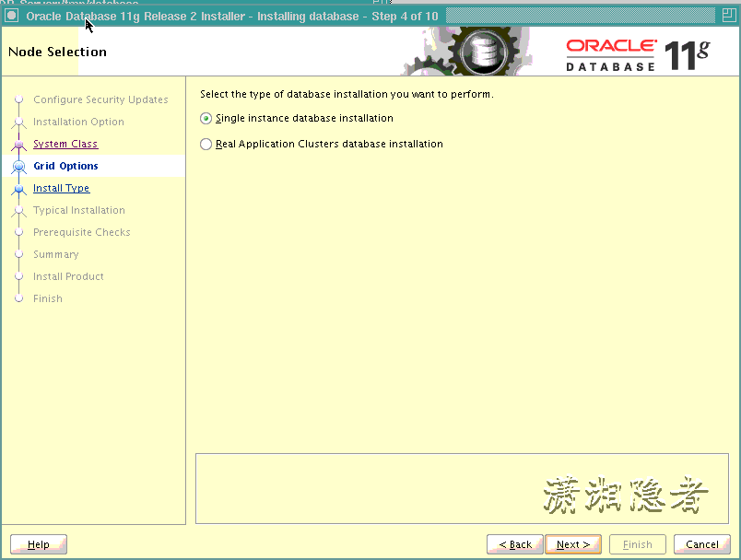The height and width of the screenshot is (560, 741).
Task: Click the Next button to continue
Action: coord(572,543)
